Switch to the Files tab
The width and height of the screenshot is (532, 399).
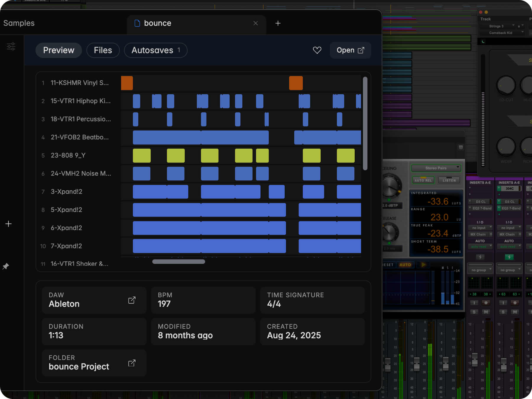click(103, 50)
